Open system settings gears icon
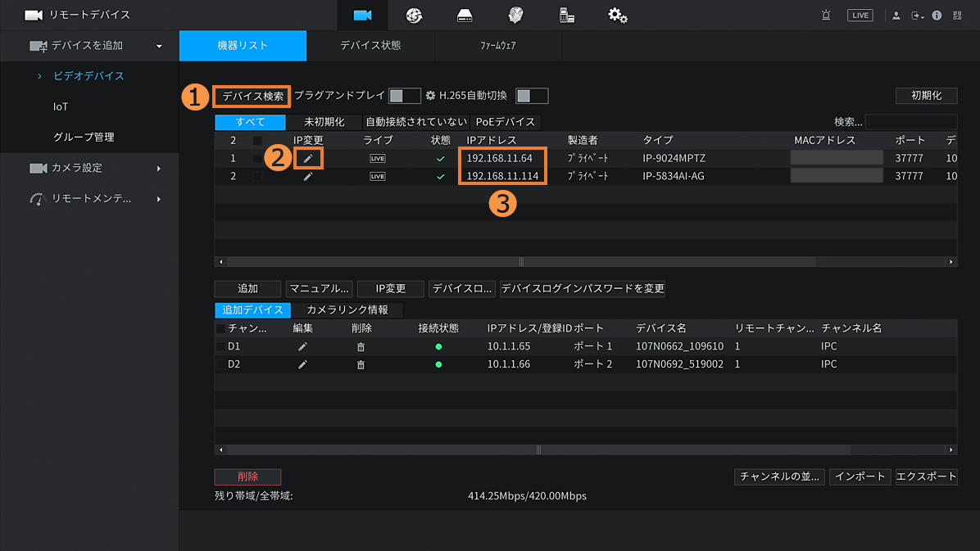 pyautogui.click(x=618, y=16)
